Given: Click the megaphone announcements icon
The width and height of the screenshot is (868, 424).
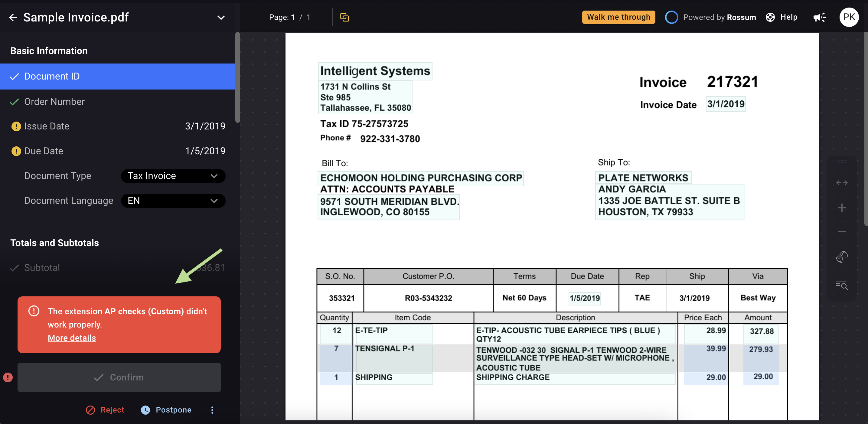Looking at the screenshot, I should 819,17.
